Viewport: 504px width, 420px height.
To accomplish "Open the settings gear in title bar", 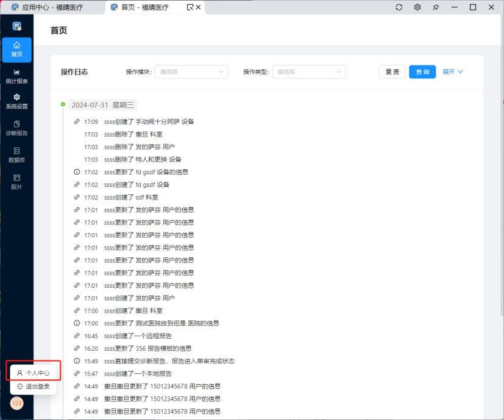I will 417,7.
